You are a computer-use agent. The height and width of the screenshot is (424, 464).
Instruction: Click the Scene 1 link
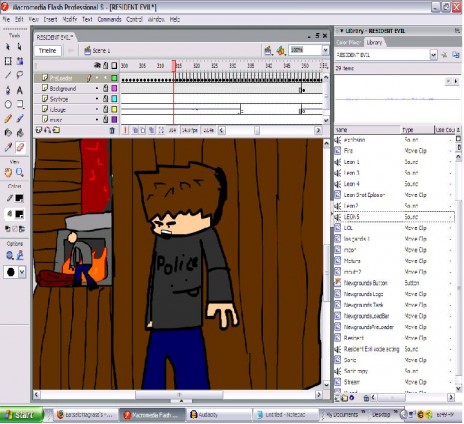[97, 51]
